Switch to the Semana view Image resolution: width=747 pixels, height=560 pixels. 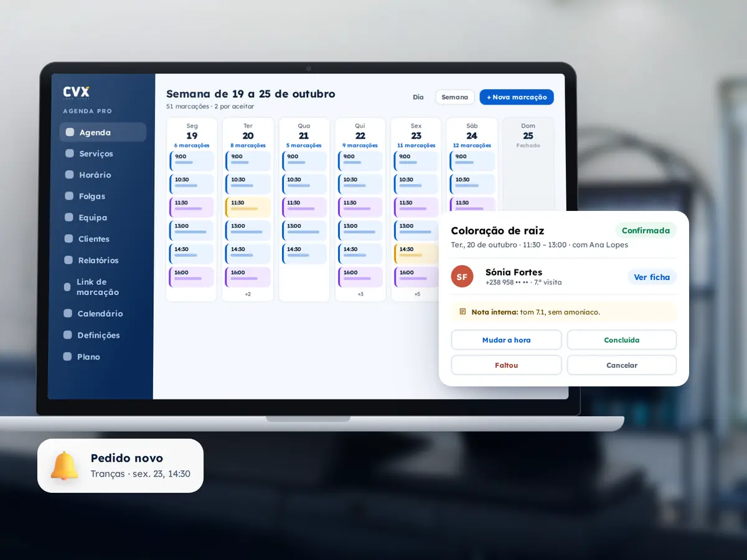(455, 97)
